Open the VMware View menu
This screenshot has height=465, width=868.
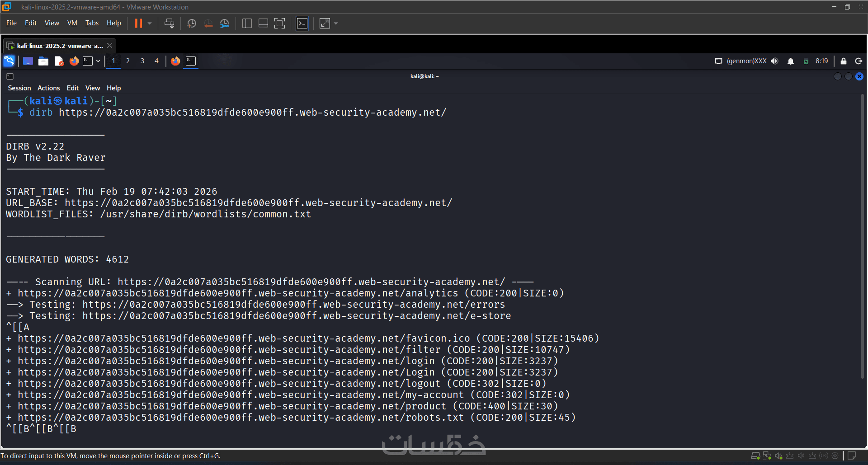point(52,23)
